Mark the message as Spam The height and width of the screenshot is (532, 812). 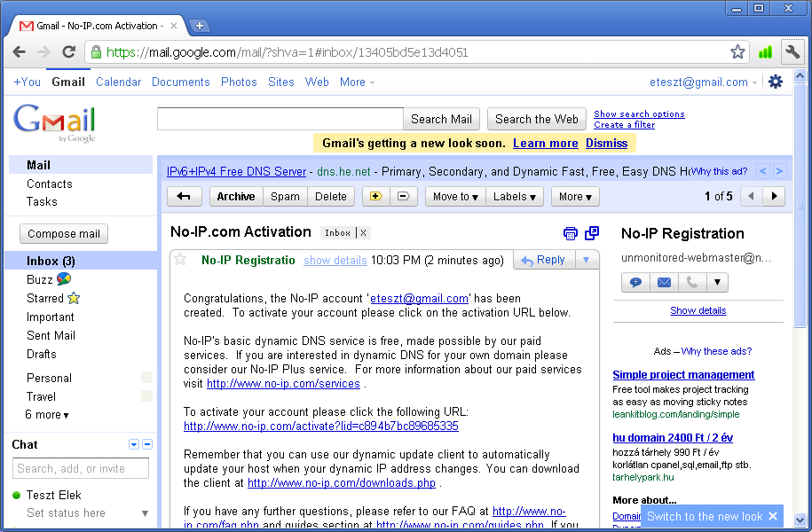tap(286, 197)
